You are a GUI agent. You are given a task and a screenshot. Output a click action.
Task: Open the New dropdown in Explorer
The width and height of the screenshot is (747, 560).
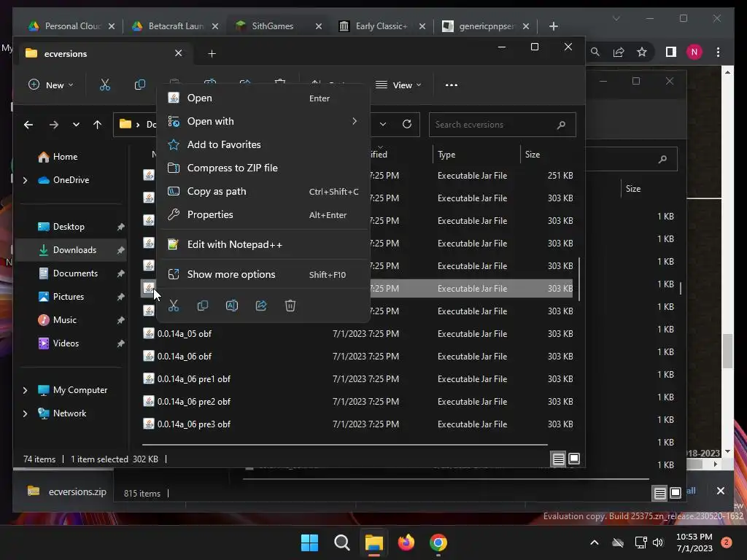50,85
